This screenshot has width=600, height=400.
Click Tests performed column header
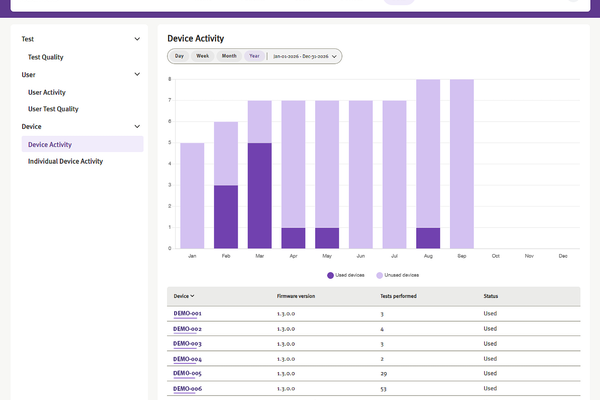(x=398, y=296)
